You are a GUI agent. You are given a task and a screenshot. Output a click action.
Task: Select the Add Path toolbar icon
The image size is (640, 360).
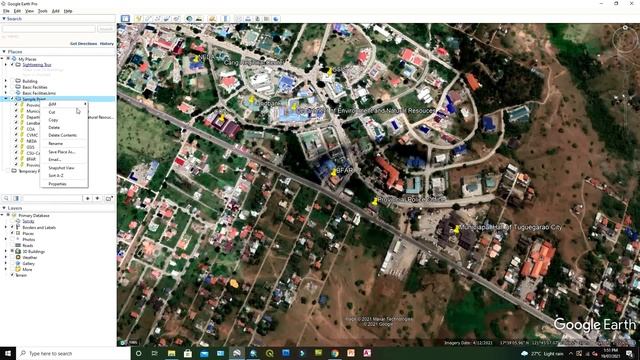tap(157, 19)
